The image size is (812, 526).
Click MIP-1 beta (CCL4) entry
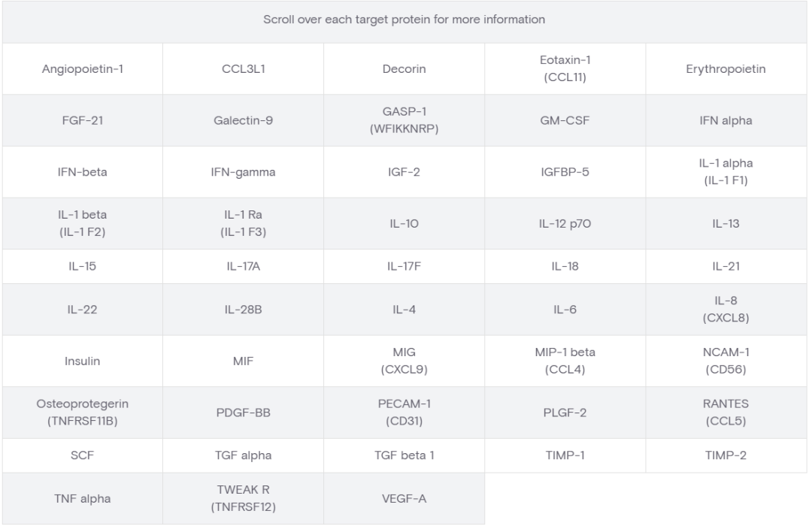[565, 361]
